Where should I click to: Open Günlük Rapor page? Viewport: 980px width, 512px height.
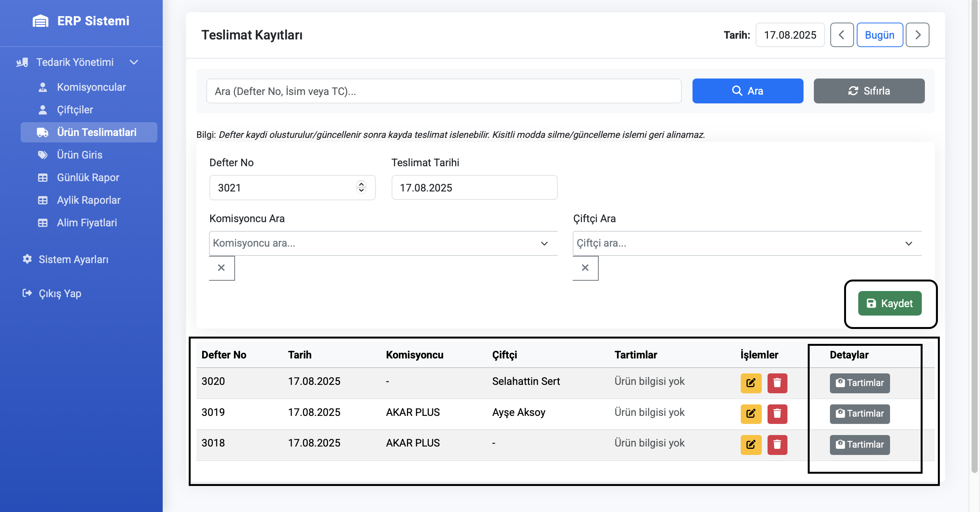(x=89, y=177)
